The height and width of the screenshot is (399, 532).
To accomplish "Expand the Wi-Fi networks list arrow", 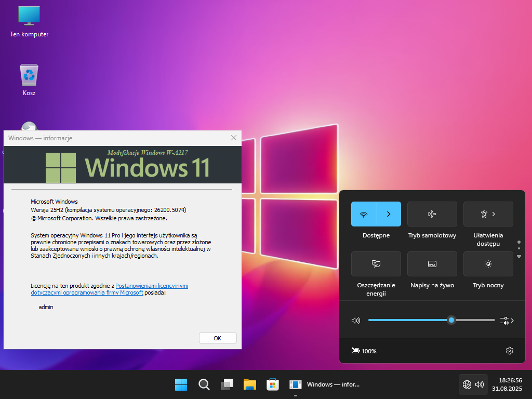I will tap(389, 214).
